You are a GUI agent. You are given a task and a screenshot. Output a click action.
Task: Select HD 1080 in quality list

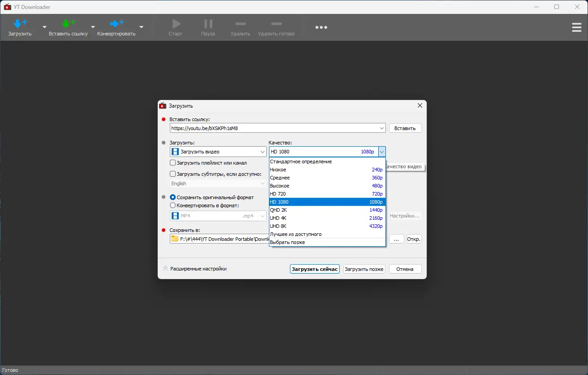pyautogui.click(x=327, y=202)
